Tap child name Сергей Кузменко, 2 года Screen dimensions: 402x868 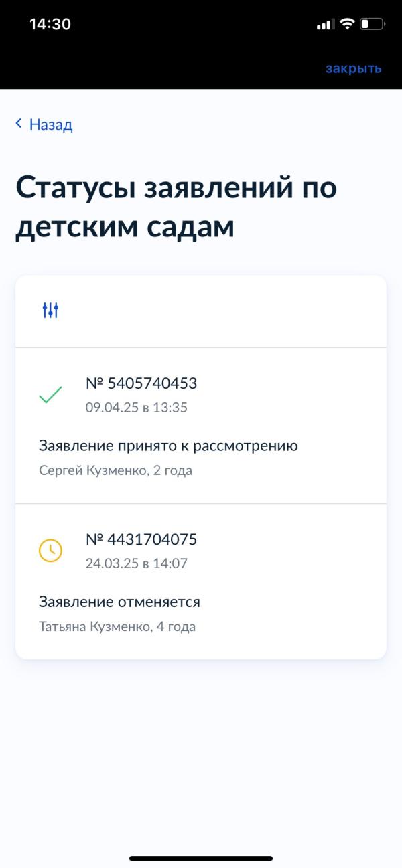pyautogui.click(x=116, y=470)
